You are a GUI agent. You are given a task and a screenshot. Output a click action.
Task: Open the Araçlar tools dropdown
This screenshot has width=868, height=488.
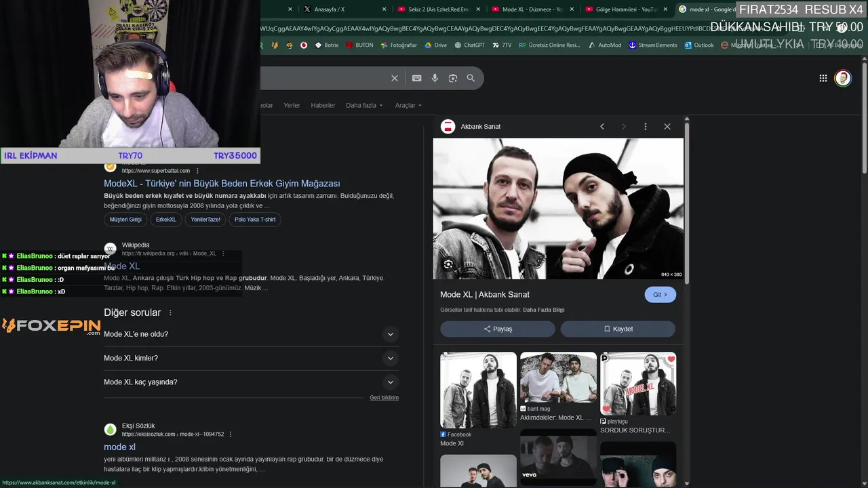click(x=408, y=106)
